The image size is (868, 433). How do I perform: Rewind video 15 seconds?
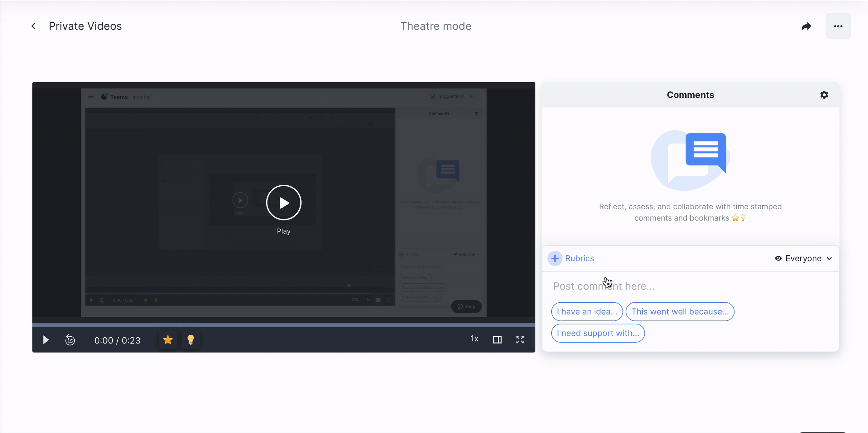click(x=70, y=340)
